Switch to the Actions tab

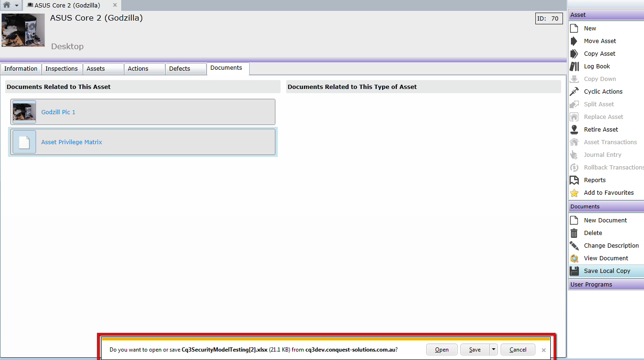145,68
